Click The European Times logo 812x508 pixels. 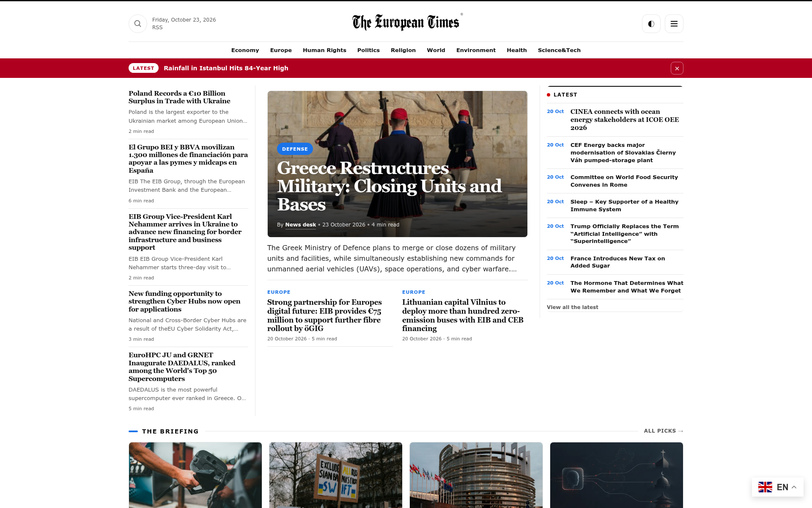point(407,22)
